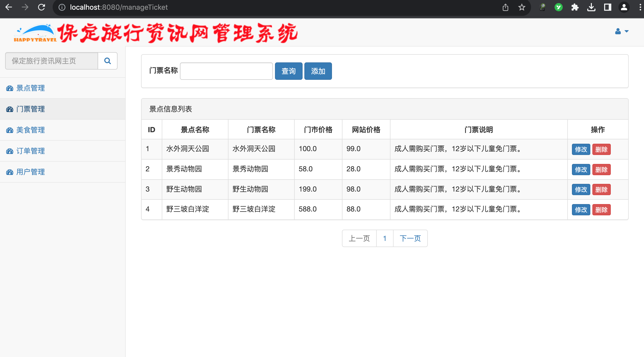Click the 查询 search button

click(x=289, y=71)
